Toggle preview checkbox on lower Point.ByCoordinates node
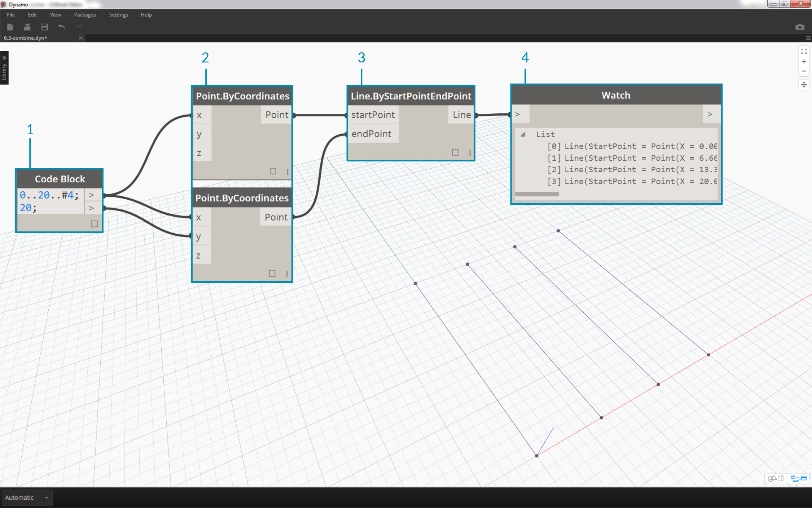The image size is (812, 508). 272,273
